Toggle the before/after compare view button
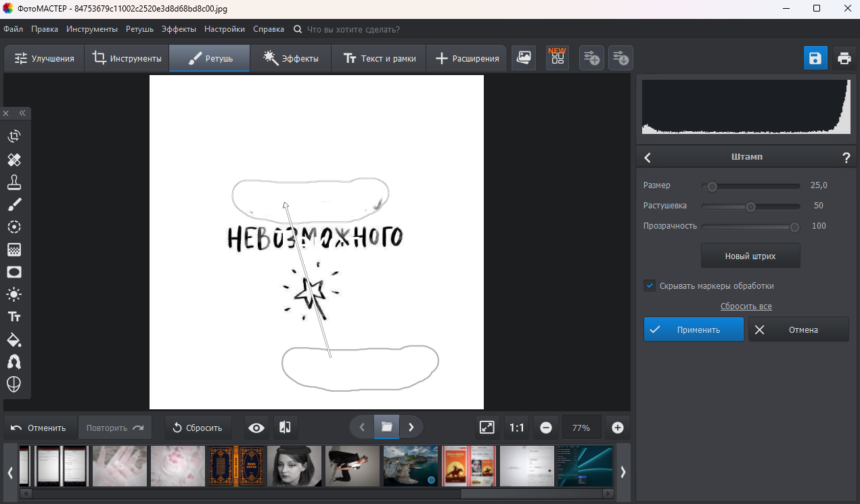Viewport: 860px width, 504px height. click(x=286, y=428)
